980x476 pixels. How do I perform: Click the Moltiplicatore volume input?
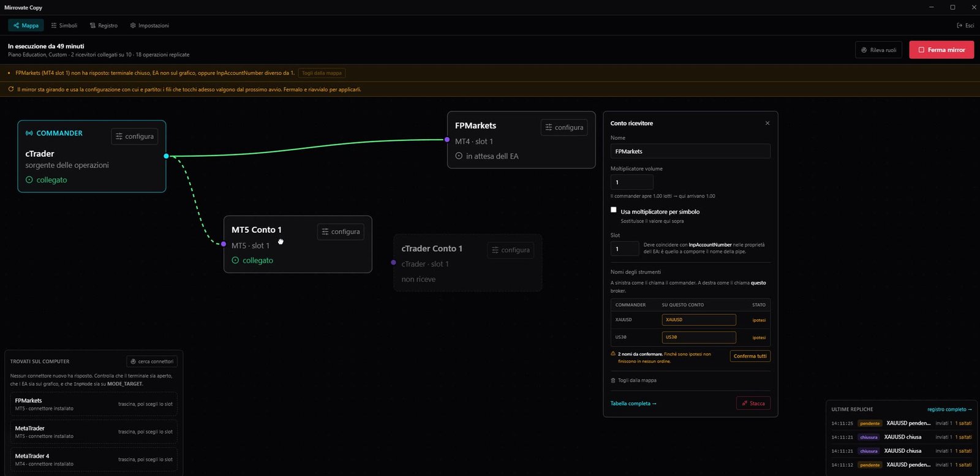(x=631, y=182)
